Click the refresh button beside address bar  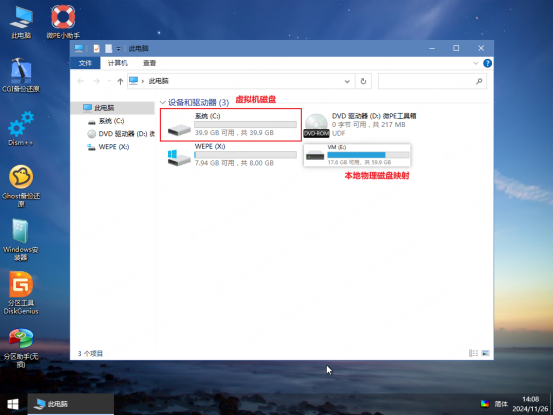363,81
